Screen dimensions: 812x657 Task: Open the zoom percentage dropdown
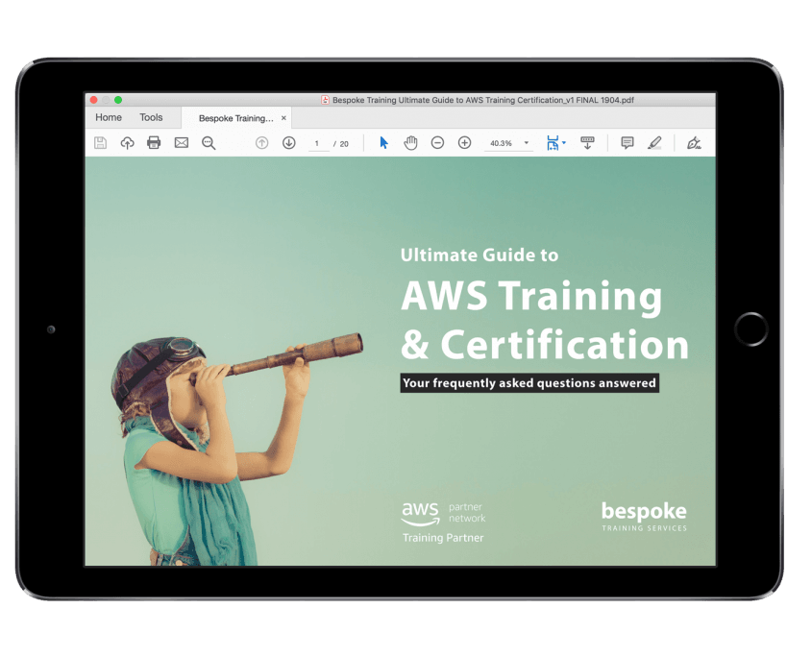525,142
